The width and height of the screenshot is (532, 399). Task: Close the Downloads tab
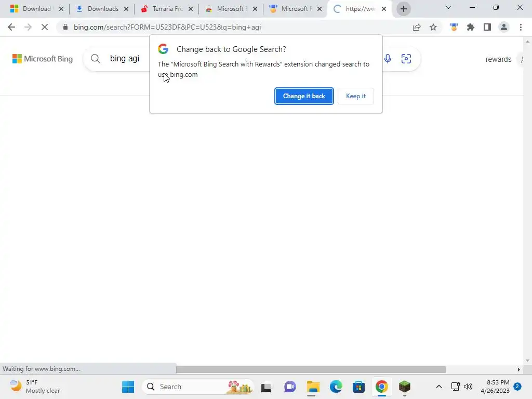click(x=126, y=9)
